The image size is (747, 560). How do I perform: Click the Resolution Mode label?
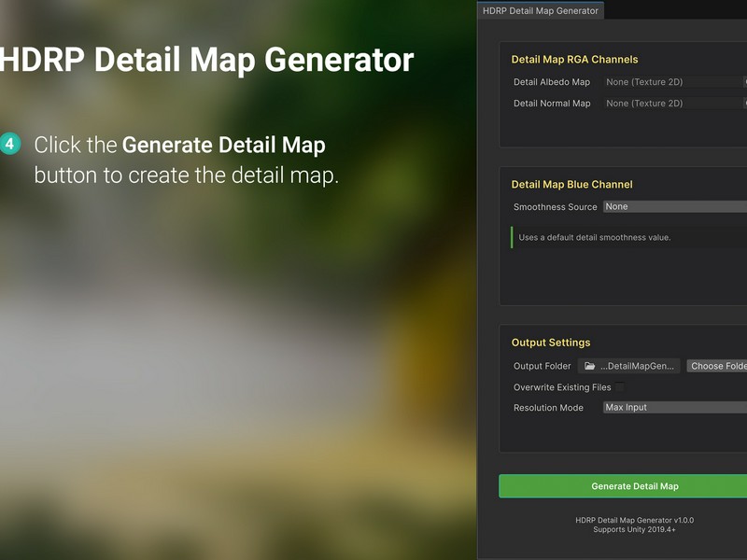[548, 408]
